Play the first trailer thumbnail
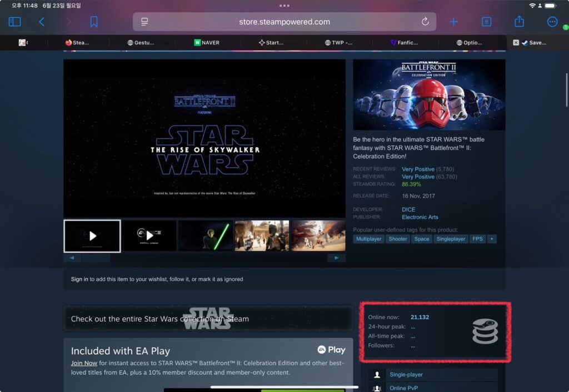 [92, 236]
